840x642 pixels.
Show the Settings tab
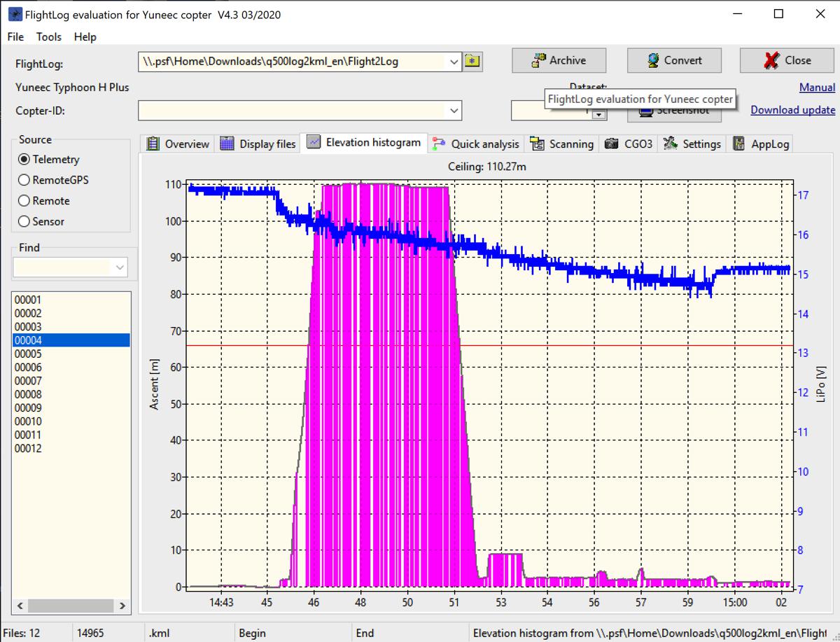692,144
